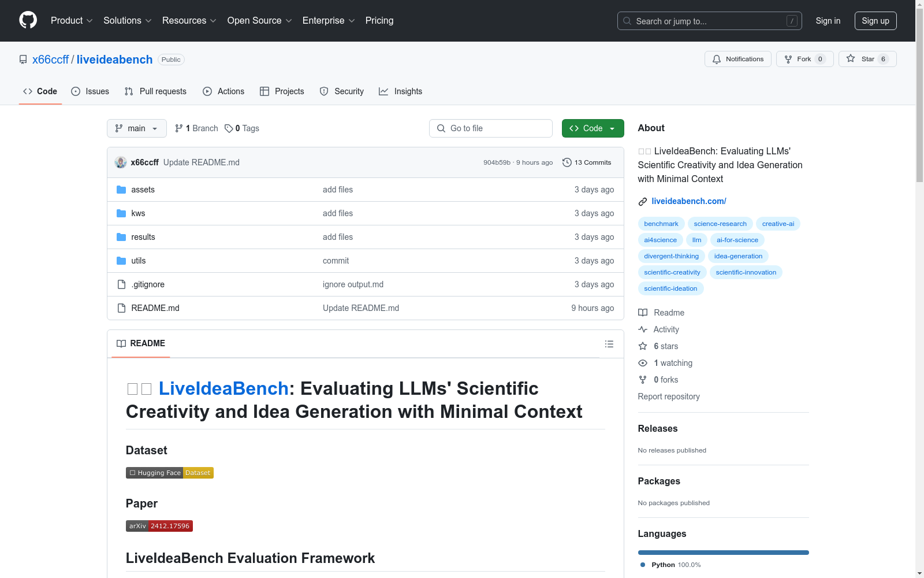The image size is (924, 578).
Task: Click the Sign up button
Action: (x=875, y=21)
